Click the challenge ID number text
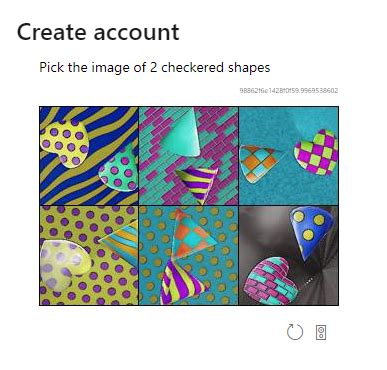 pos(289,90)
